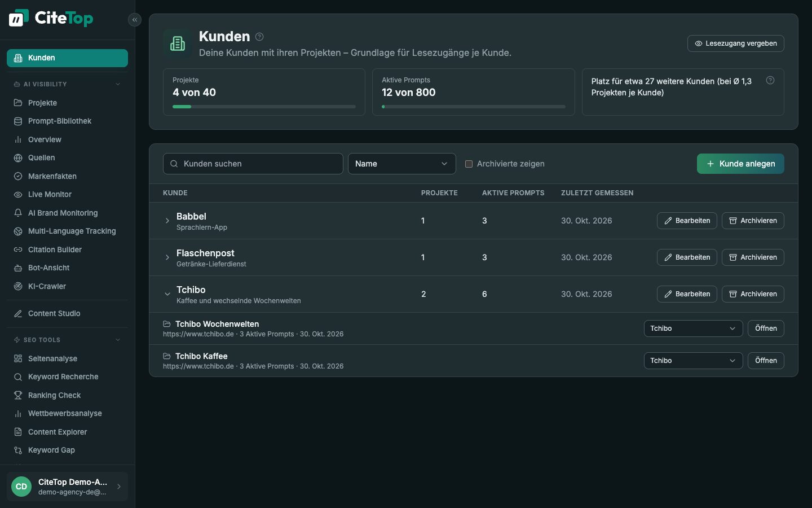Image resolution: width=812 pixels, height=508 pixels.
Task: Select the Kunden item in the sidebar
Action: click(67, 58)
